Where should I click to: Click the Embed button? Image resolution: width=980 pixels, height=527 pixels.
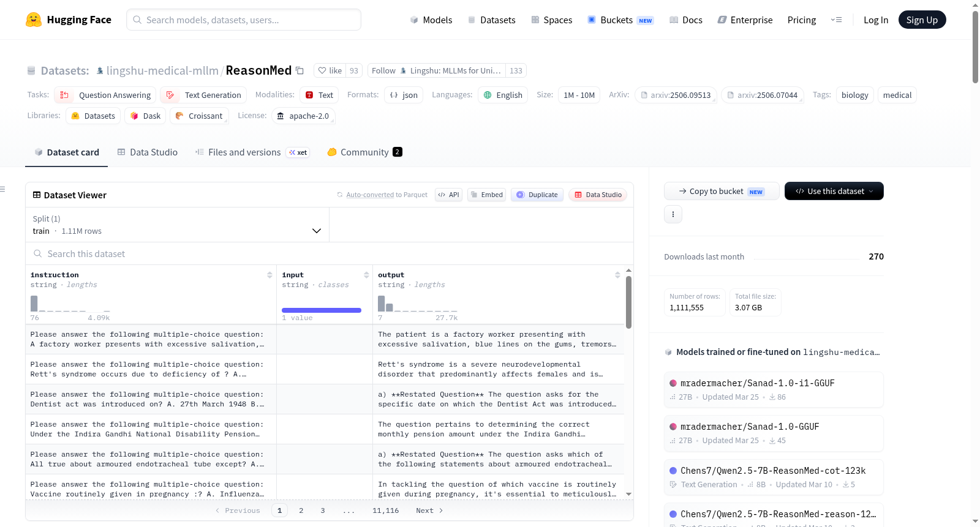(486, 195)
